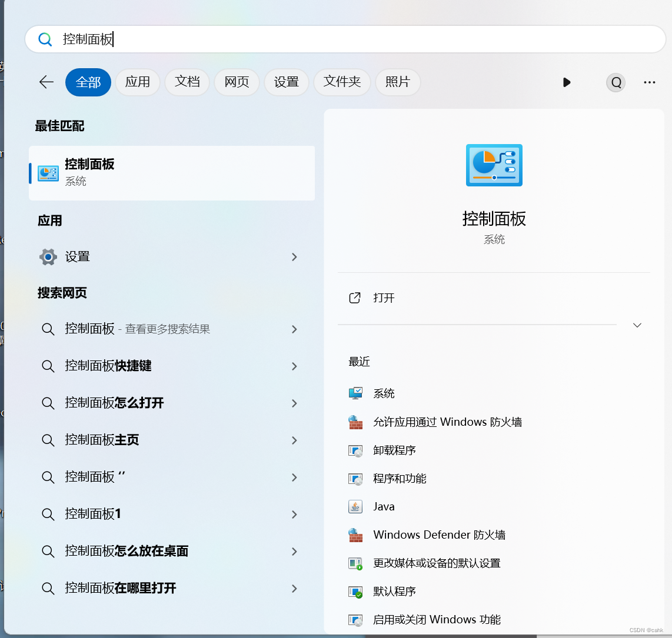Open recent item 更改媒体或设备的默认设置
This screenshot has height=638, width=672.
pos(437,563)
